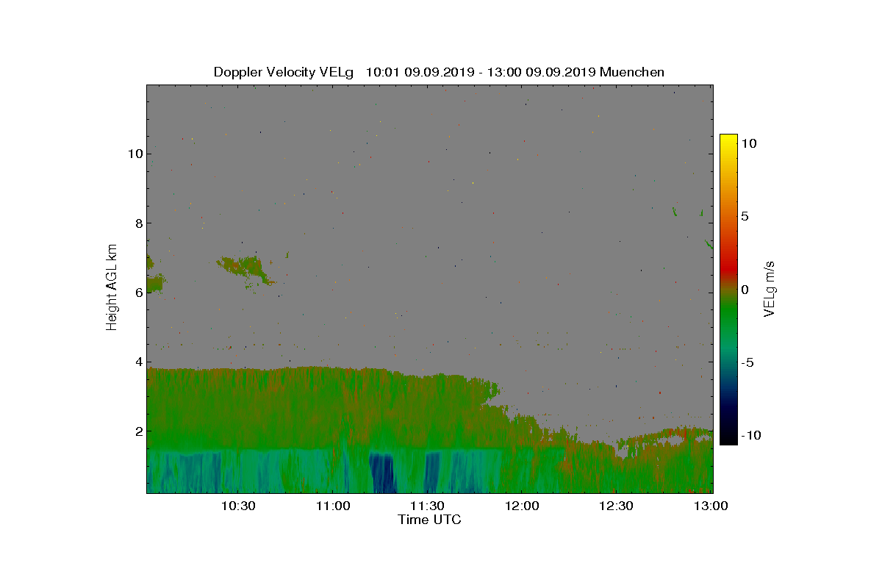The width and height of the screenshot is (882, 588).
Task: Click colorbar value label -5
Action: point(747,362)
